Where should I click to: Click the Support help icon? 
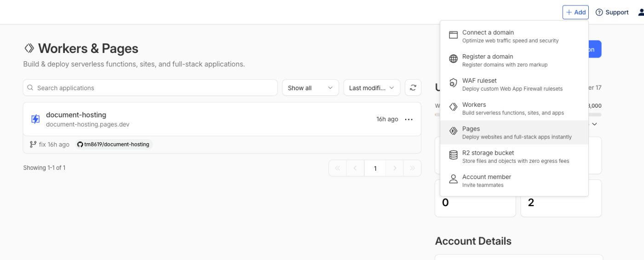599,12
